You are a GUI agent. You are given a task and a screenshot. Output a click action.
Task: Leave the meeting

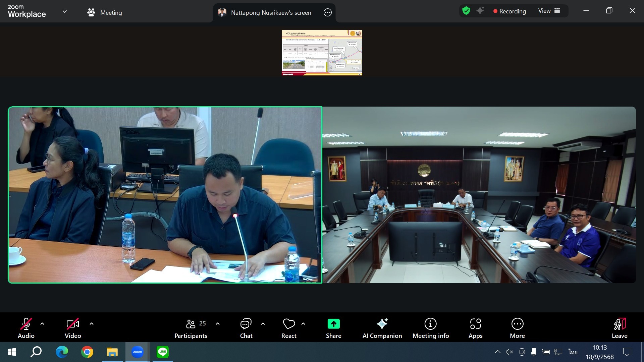tap(619, 328)
